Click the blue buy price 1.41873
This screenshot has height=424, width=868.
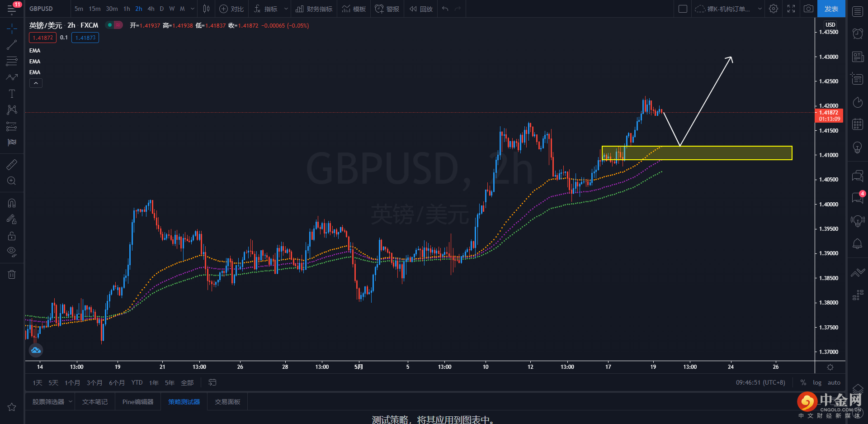click(85, 38)
